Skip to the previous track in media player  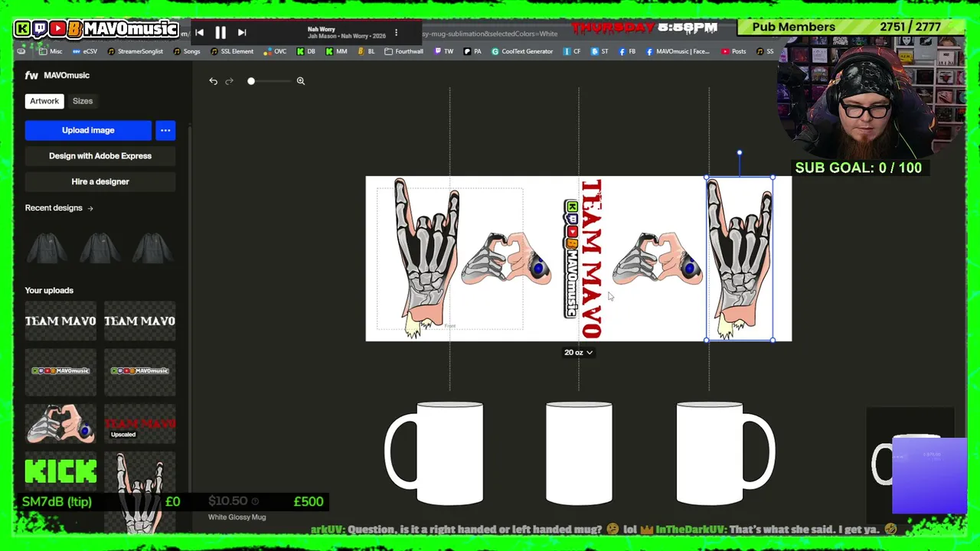tap(199, 32)
